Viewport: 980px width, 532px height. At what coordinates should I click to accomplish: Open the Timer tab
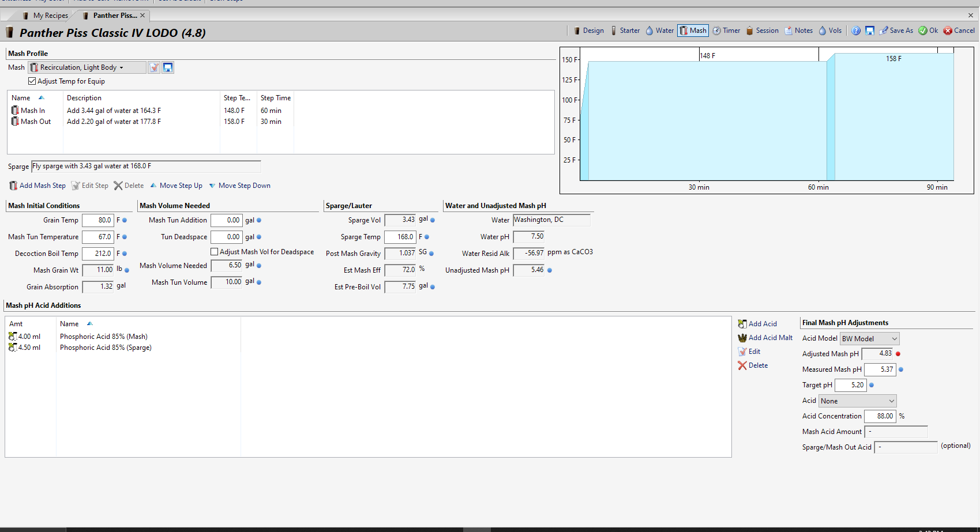tap(726, 31)
